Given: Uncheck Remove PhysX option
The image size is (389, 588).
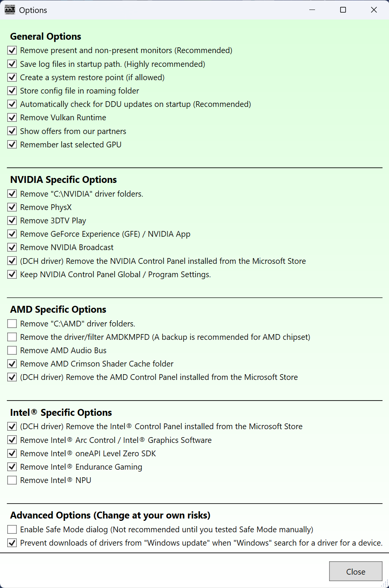Looking at the screenshot, I should 12,207.
